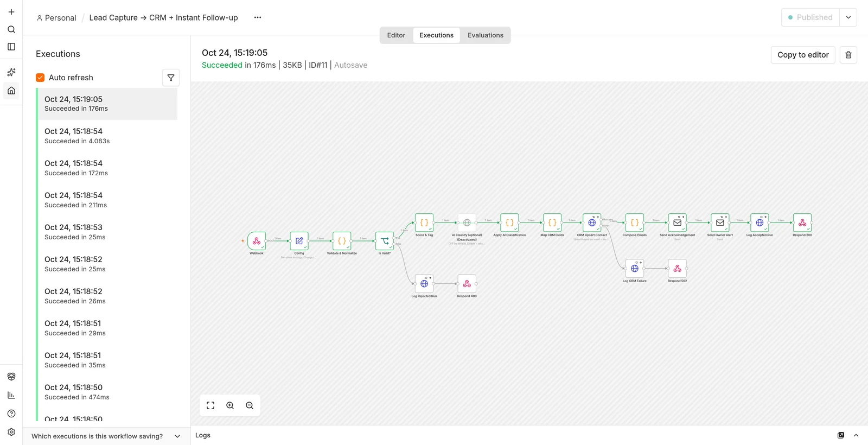Go to the Home overview icon
The height and width of the screenshot is (445, 868).
[11, 91]
